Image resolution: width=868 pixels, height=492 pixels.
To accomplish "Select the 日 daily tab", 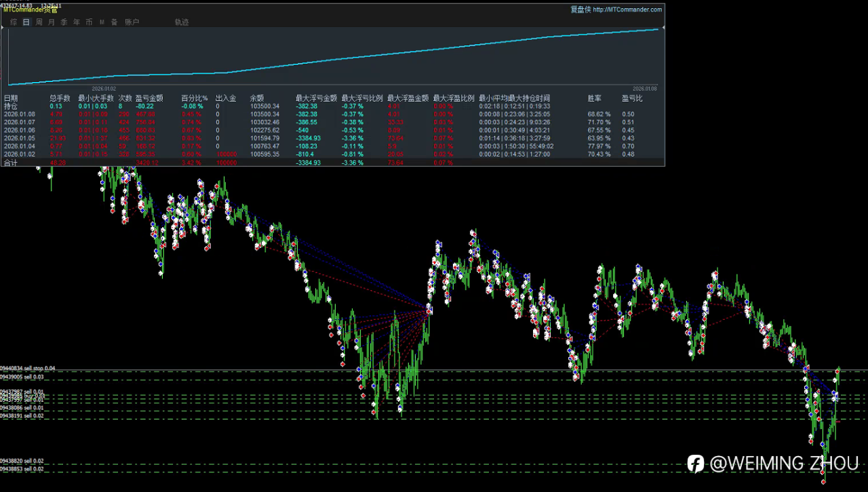I will point(26,22).
